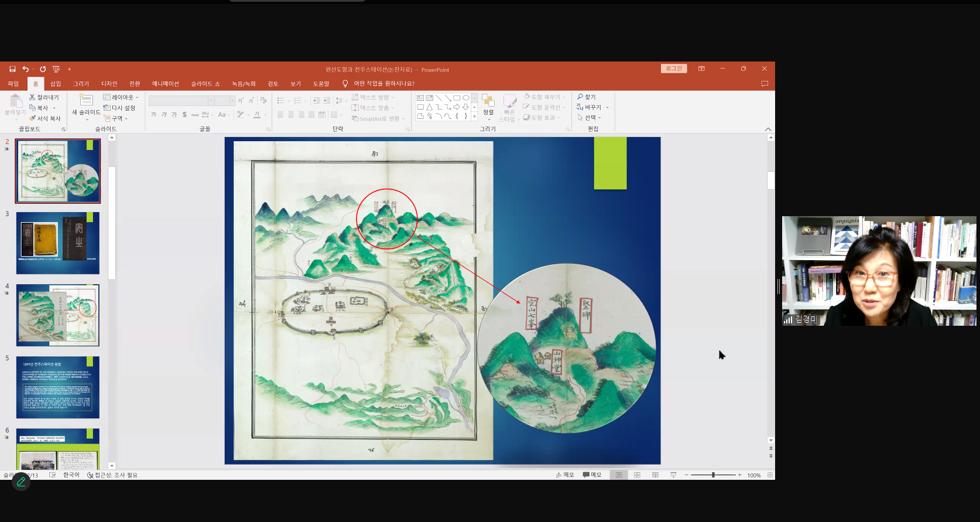The height and width of the screenshot is (522, 980).
Task: Click the Cut (잘라내기) scissors icon
Action: [x=32, y=97]
